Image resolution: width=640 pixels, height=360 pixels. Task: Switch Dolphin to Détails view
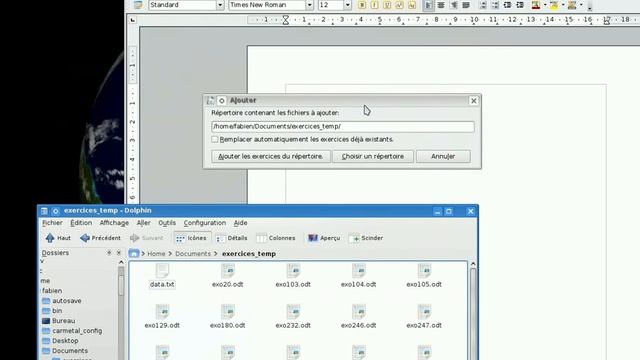pyautogui.click(x=231, y=238)
